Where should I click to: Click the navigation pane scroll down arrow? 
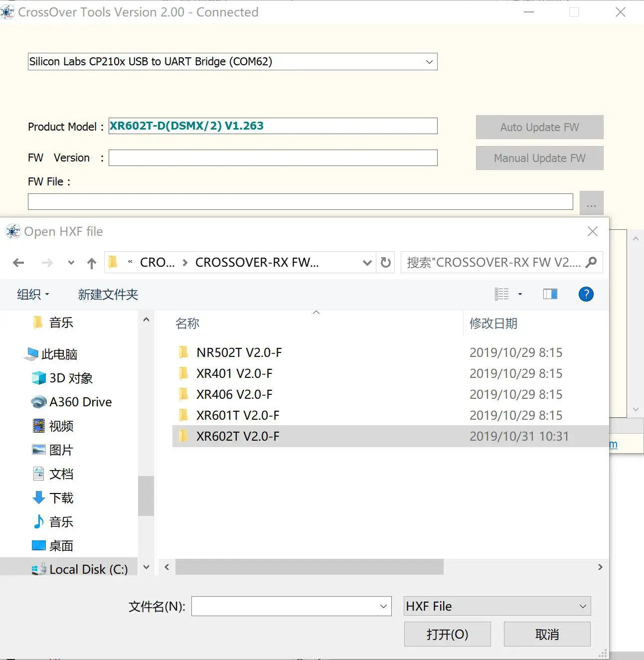(146, 567)
